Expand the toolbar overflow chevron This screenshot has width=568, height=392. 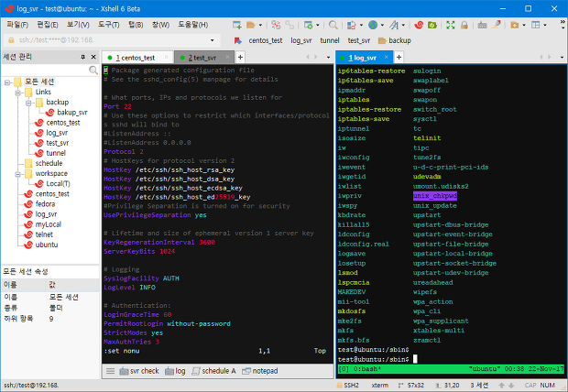point(563,25)
